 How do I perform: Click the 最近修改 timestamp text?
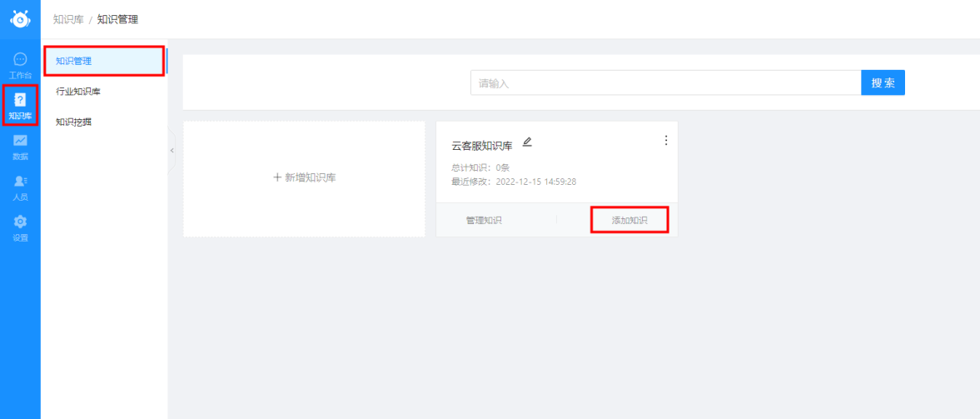click(514, 182)
